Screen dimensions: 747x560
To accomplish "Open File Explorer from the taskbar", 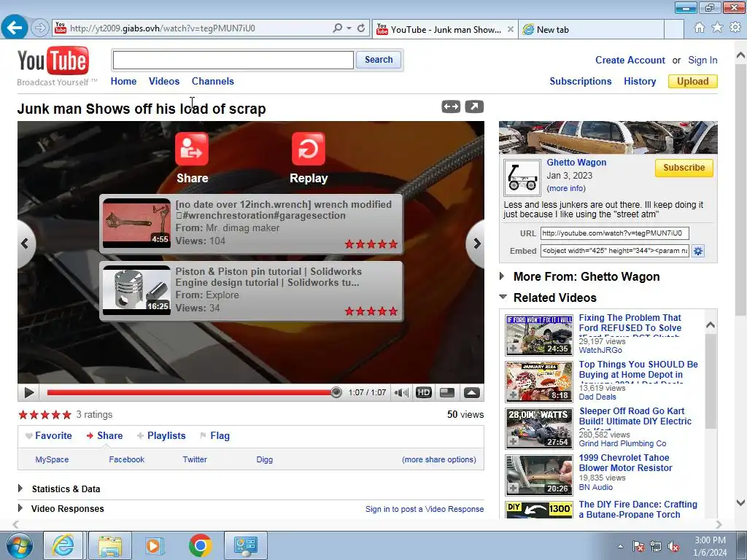I will 110,545.
